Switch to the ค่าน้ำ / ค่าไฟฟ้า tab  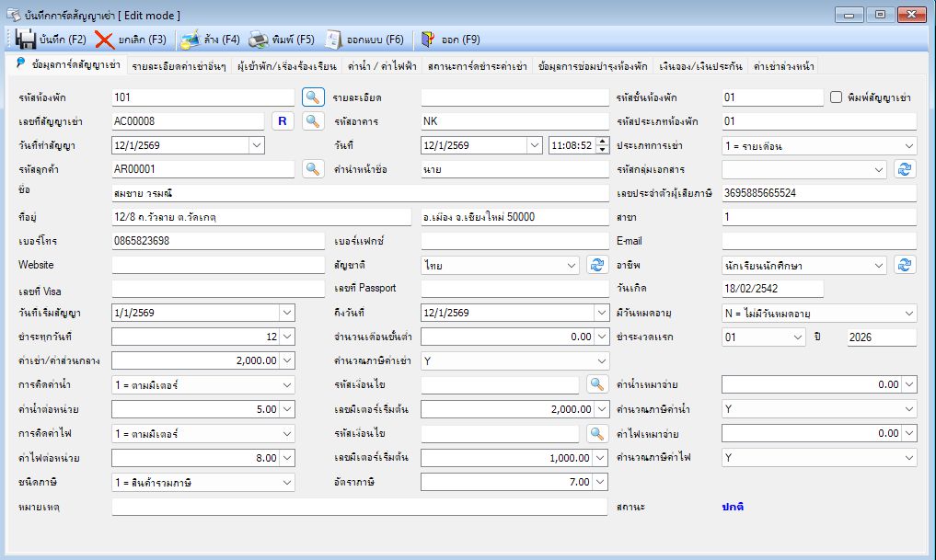pyautogui.click(x=382, y=66)
